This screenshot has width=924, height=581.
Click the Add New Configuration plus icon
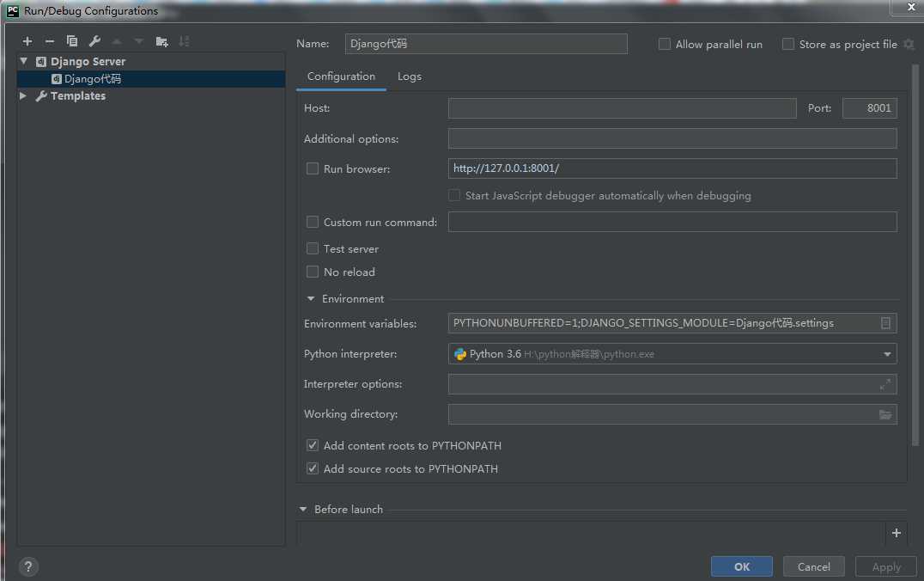27,41
